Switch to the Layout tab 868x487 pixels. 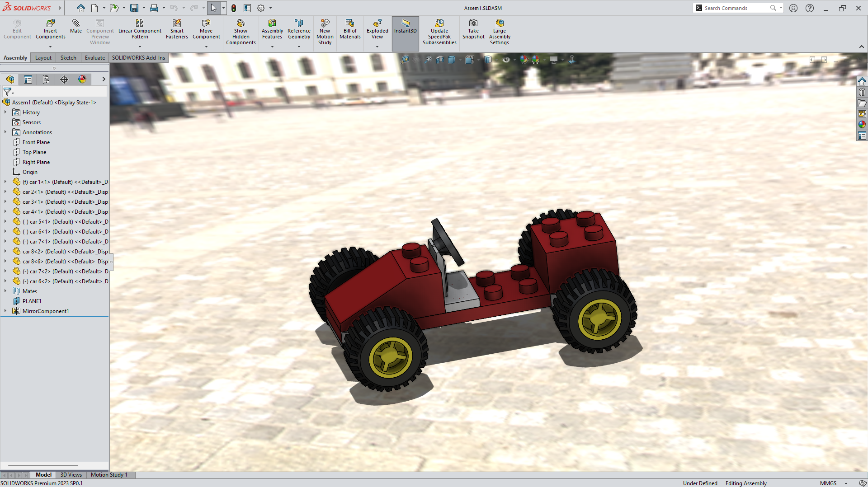pyautogui.click(x=43, y=58)
